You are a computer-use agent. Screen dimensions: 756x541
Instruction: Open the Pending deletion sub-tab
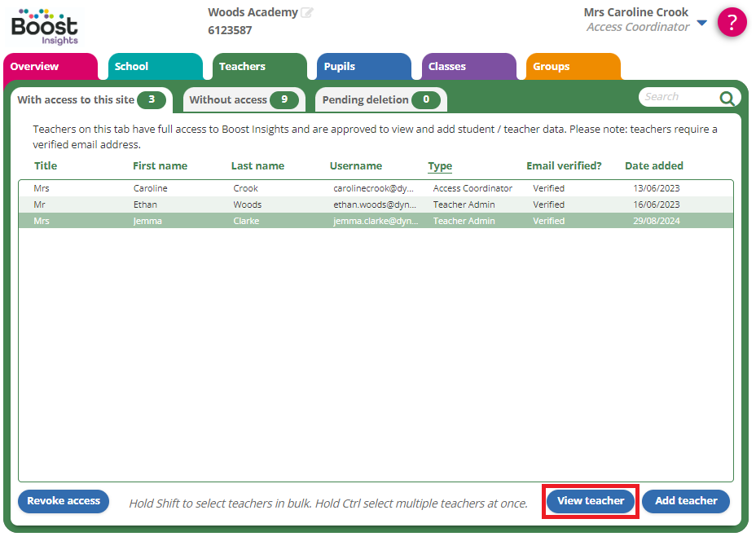pos(380,100)
